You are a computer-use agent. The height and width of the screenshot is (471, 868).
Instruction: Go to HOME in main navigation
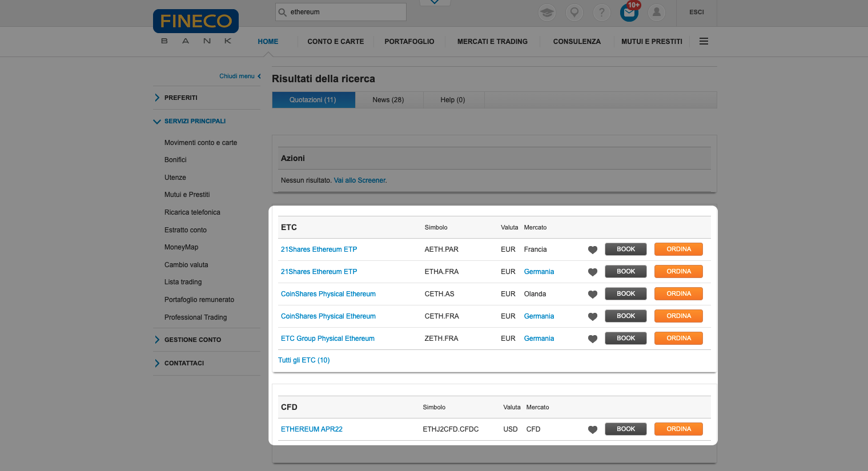point(268,42)
